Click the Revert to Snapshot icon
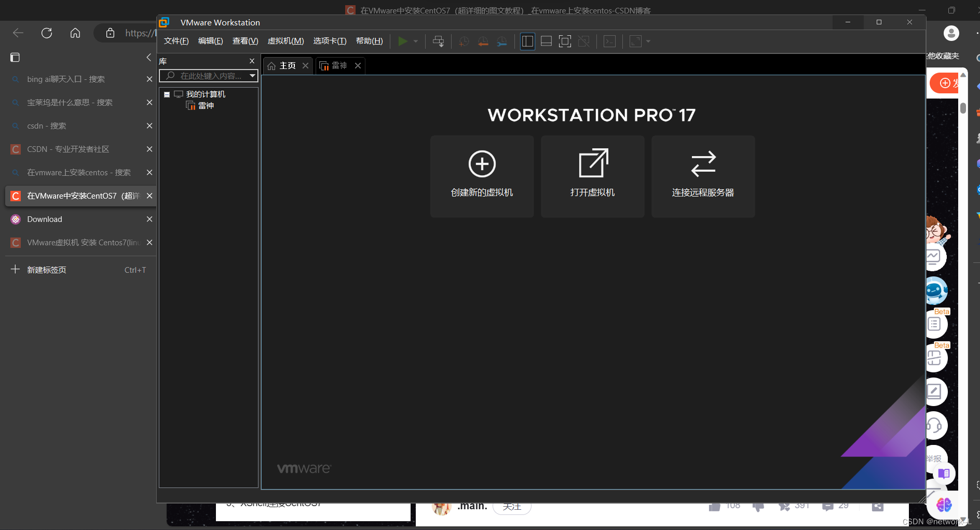This screenshot has height=530, width=980. (x=483, y=41)
